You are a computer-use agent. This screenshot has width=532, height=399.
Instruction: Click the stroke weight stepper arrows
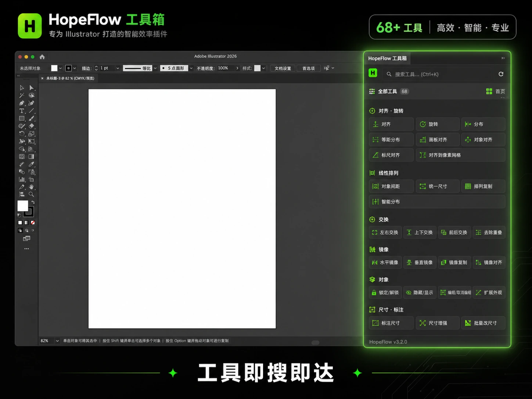click(x=96, y=68)
